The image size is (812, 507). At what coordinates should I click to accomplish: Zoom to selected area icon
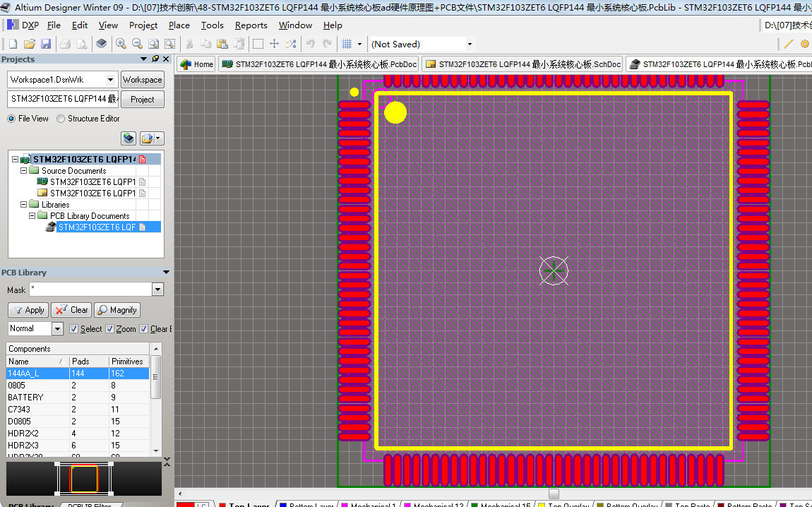coord(170,44)
